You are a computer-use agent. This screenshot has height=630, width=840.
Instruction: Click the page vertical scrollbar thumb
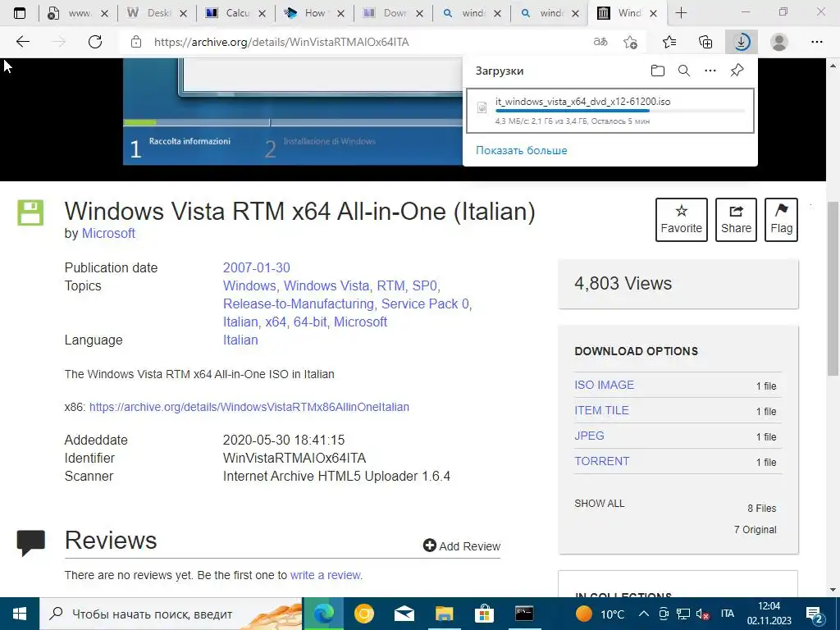[833, 290]
